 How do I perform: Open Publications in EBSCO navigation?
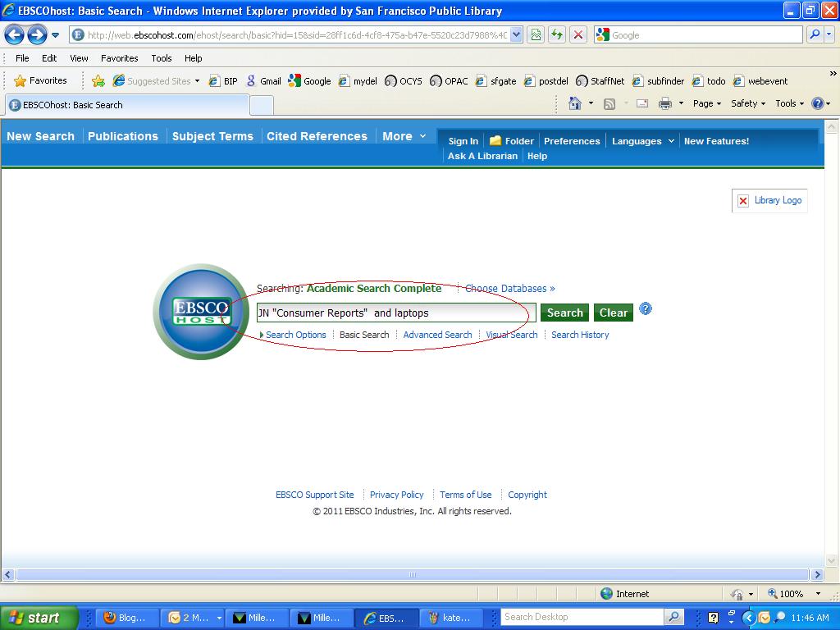click(123, 136)
